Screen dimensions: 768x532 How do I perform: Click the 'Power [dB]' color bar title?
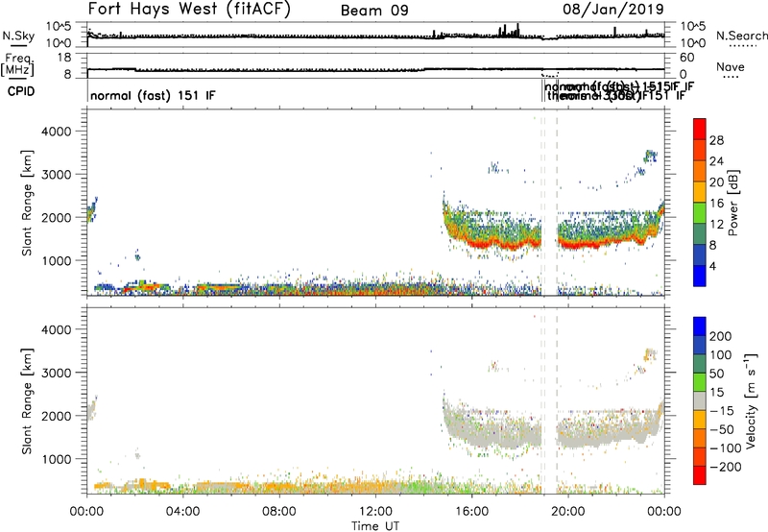click(733, 203)
